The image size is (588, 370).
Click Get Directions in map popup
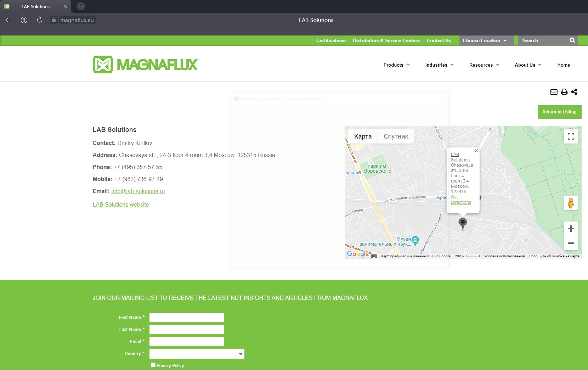click(461, 200)
